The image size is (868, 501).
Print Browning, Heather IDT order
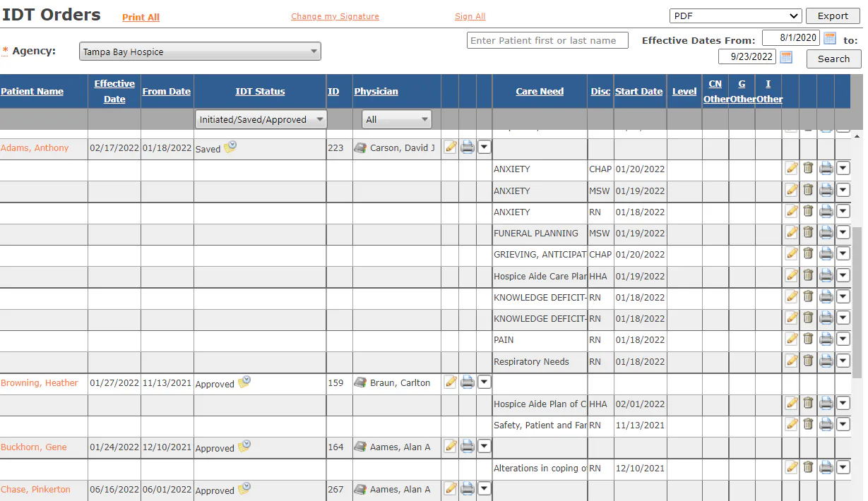coord(468,382)
